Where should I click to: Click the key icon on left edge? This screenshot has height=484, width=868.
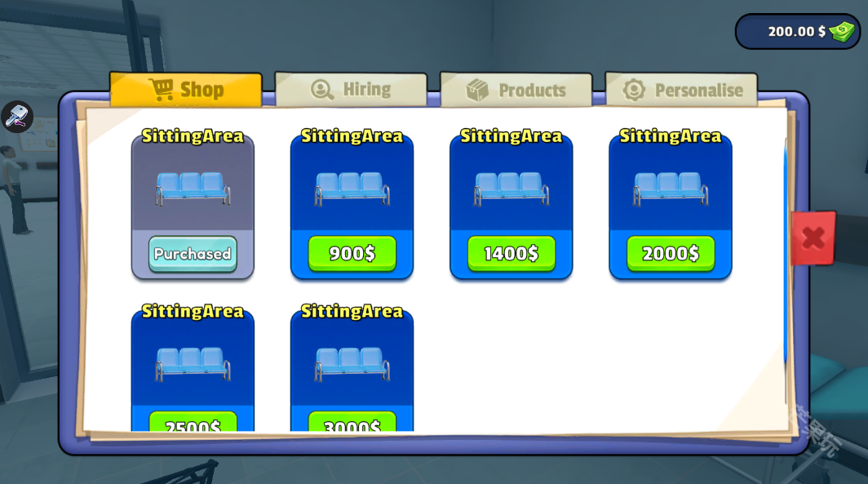(x=16, y=118)
